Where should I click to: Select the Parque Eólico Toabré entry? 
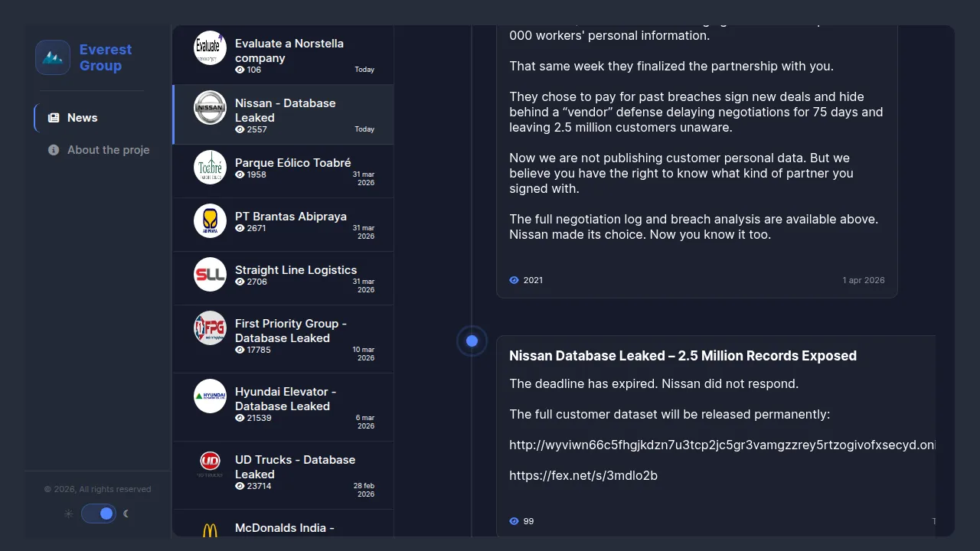point(292,163)
